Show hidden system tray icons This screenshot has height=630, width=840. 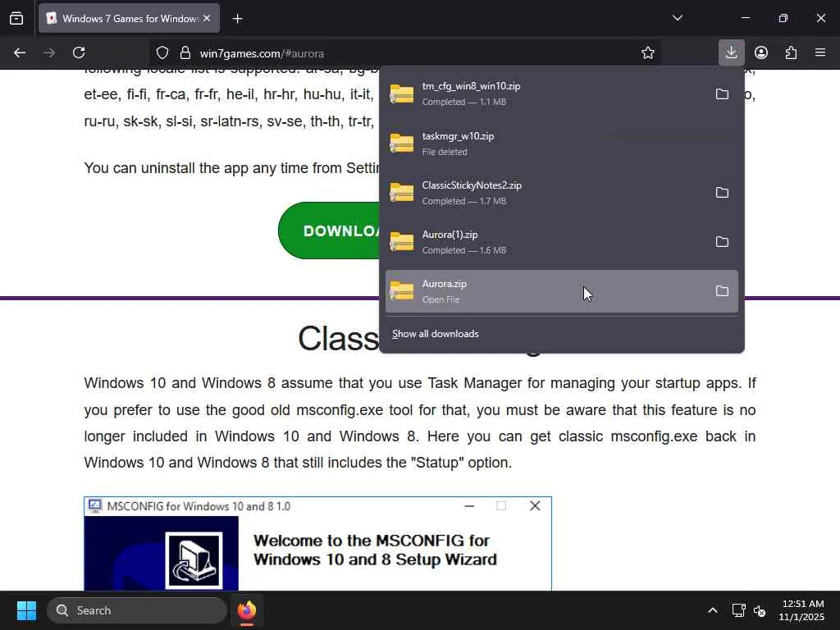coord(713,610)
